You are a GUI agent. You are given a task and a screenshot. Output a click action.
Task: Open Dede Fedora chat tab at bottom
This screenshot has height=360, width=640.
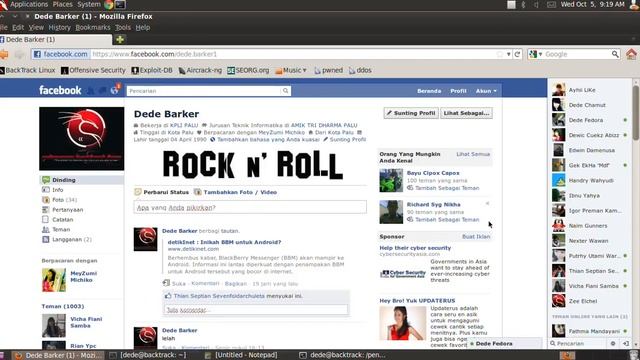click(x=504, y=344)
